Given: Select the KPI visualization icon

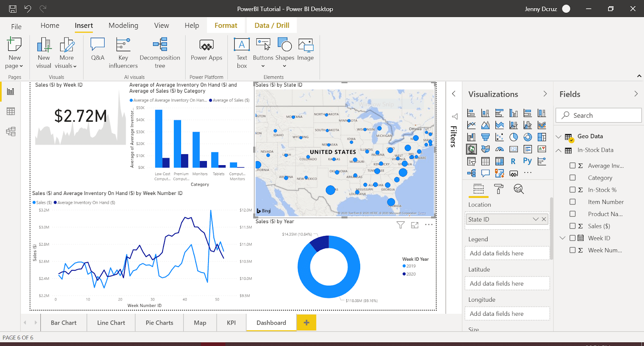Looking at the screenshot, I should click(542, 149).
